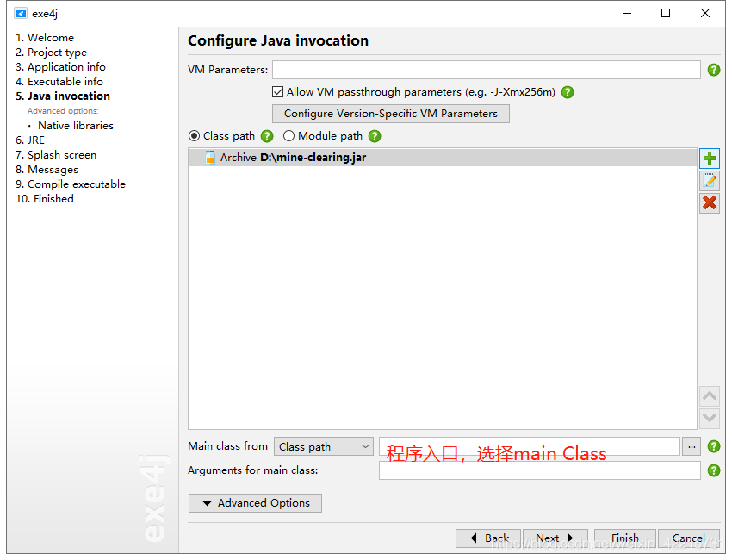Screen dimensions: 732x560
Task: Select step 5 Java invocation
Action: (63, 96)
